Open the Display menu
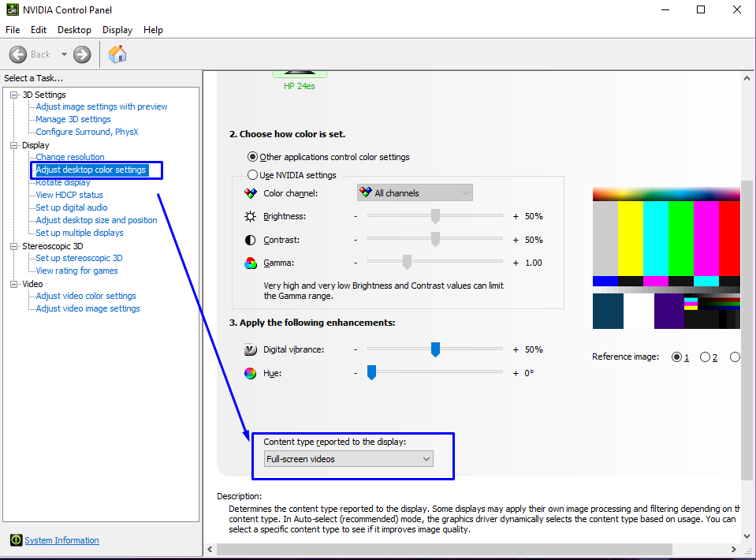This screenshot has height=560, width=756. coord(117,30)
